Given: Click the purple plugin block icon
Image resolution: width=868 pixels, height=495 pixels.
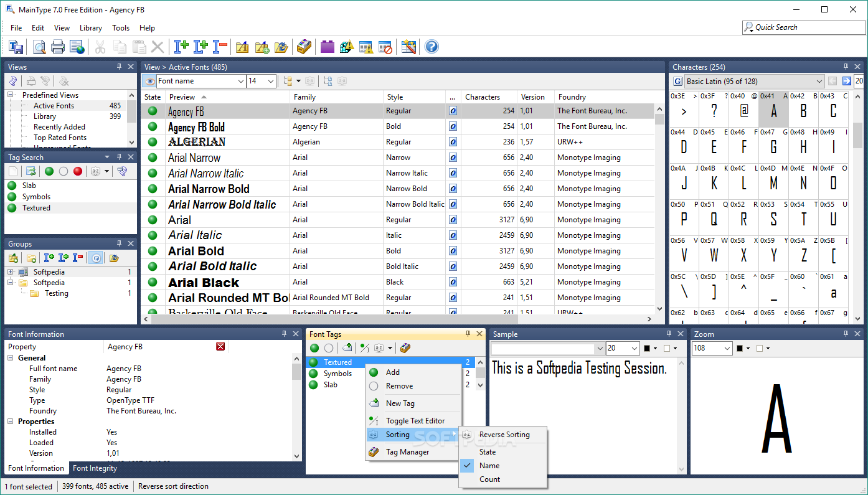Looking at the screenshot, I should click(x=328, y=47).
